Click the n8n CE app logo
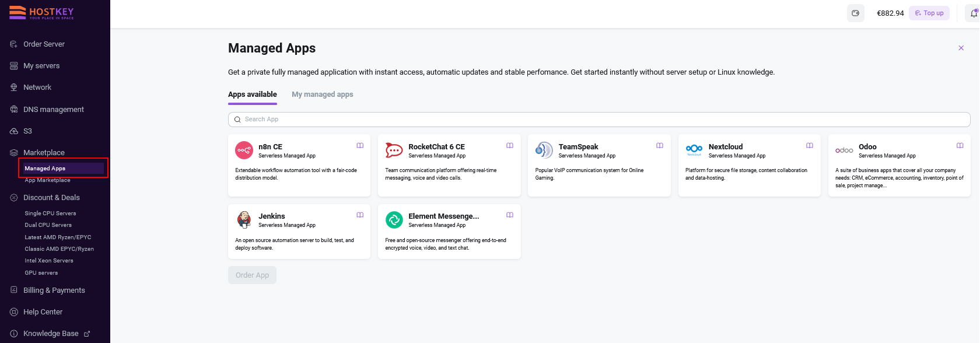This screenshot has height=343, width=980. 244,150
